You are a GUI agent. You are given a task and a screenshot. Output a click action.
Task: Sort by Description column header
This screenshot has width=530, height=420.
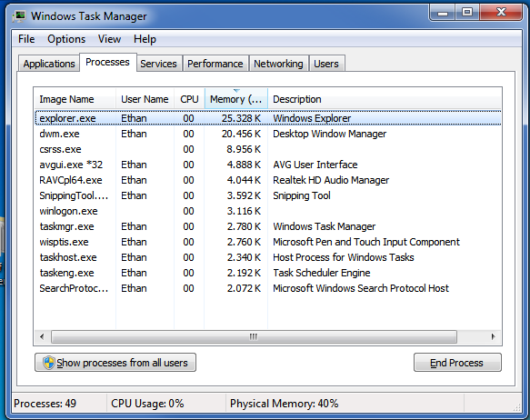pyautogui.click(x=385, y=99)
